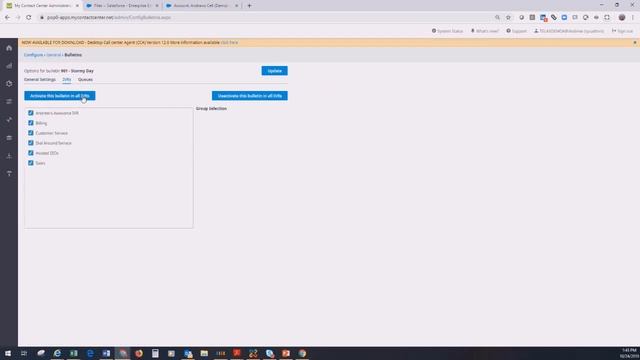Click the paperclip extension icon in Chrome toolbar
The width and height of the screenshot is (640, 360).
tap(553, 18)
